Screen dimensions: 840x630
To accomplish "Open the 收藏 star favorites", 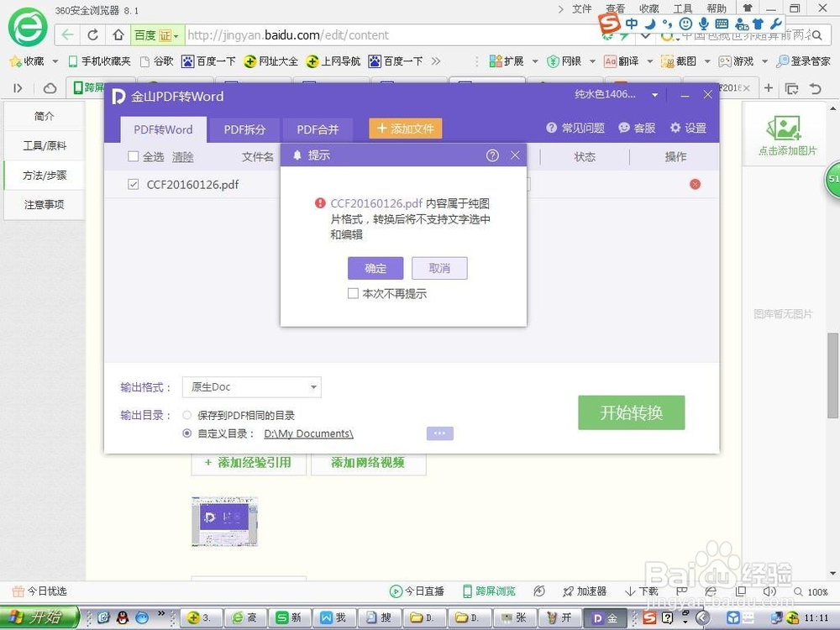I will click(28, 61).
